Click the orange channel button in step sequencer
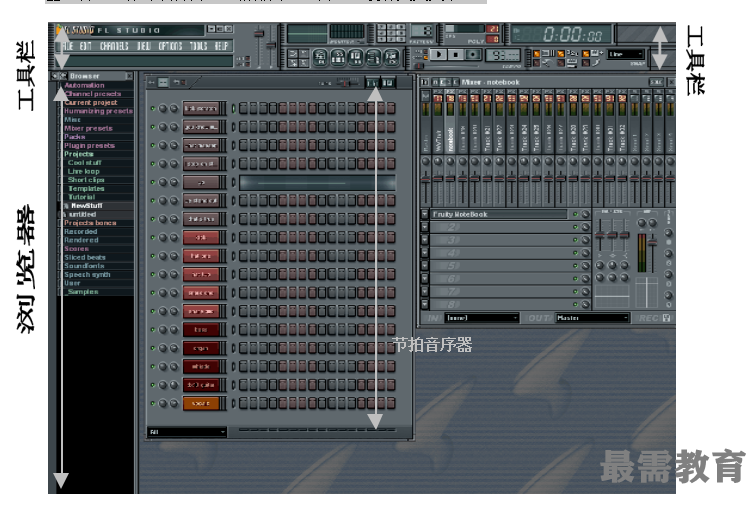The height and width of the screenshot is (506, 752). tap(201, 403)
